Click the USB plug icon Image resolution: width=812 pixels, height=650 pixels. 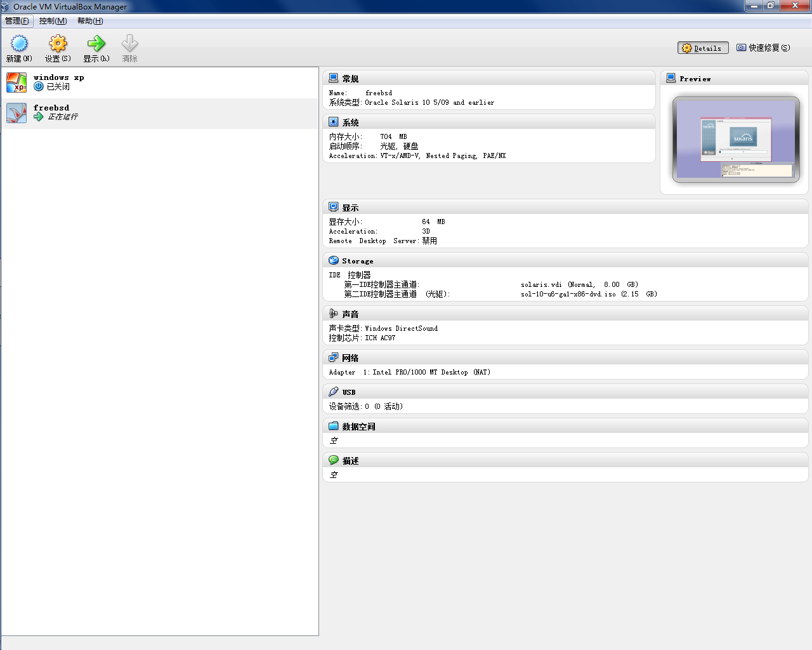(334, 392)
